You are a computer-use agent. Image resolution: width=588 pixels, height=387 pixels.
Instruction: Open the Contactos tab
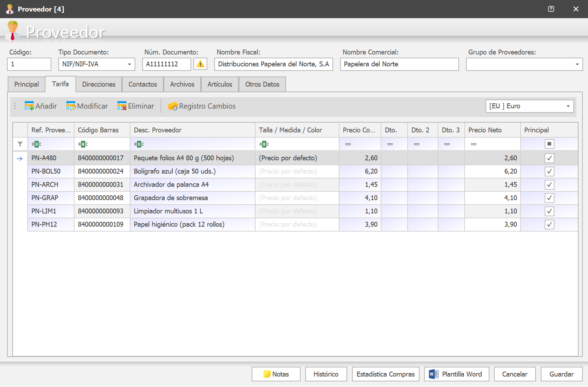143,84
